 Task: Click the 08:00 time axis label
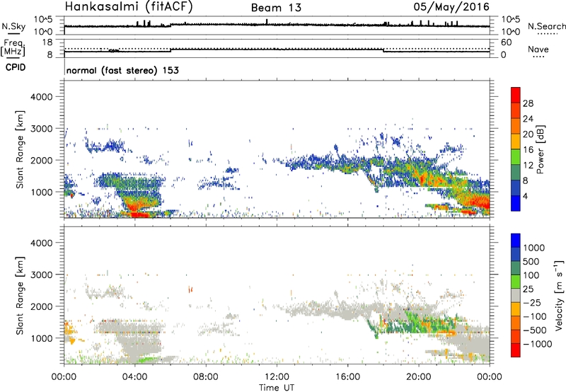click(x=206, y=377)
